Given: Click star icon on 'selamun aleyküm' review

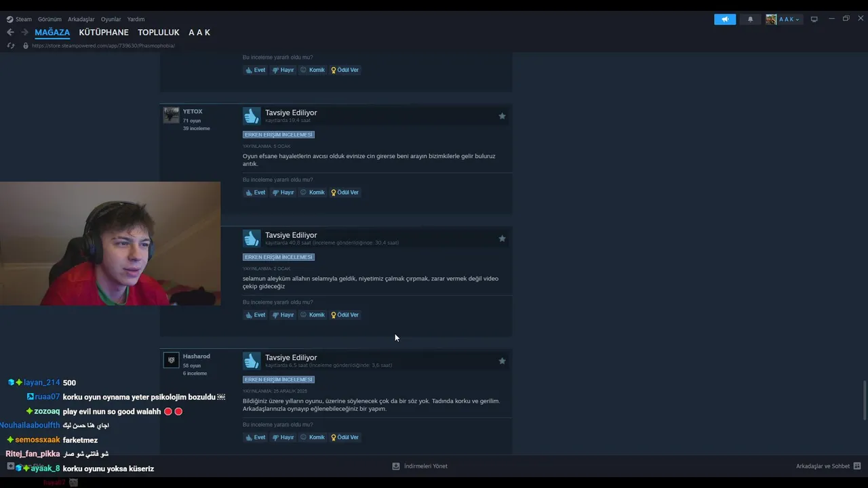Looking at the screenshot, I should pyautogui.click(x=502, y=239).
